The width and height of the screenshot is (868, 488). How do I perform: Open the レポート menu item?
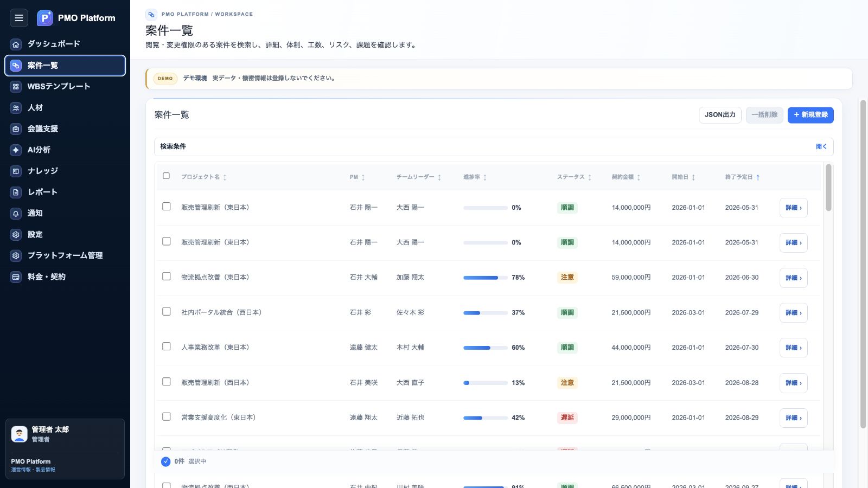click(65, 192)
